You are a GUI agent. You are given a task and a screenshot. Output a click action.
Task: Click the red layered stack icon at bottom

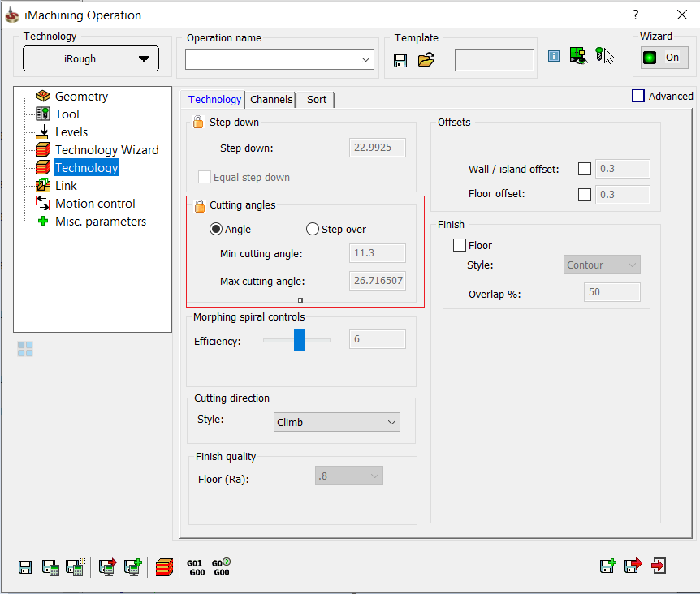tap(164, 567)
